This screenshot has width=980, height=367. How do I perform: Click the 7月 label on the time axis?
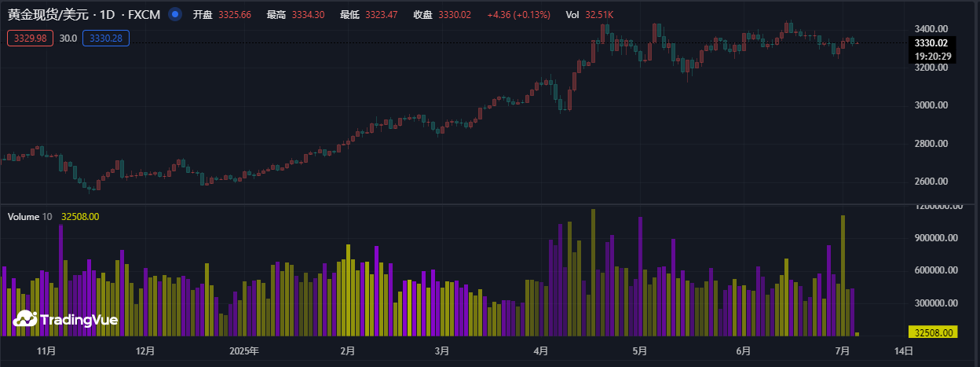[842, 351]
